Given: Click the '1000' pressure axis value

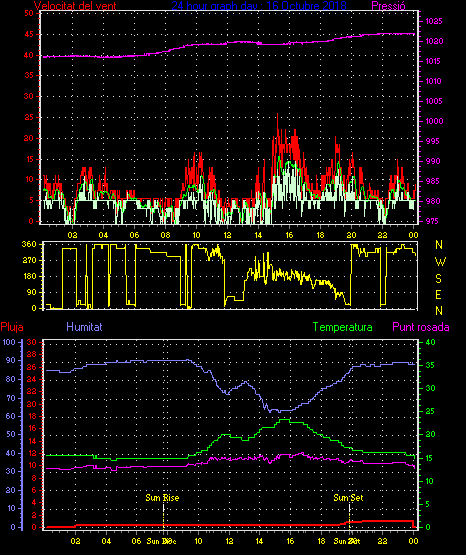Looking at the screenshot, I should tap(433, 121).
